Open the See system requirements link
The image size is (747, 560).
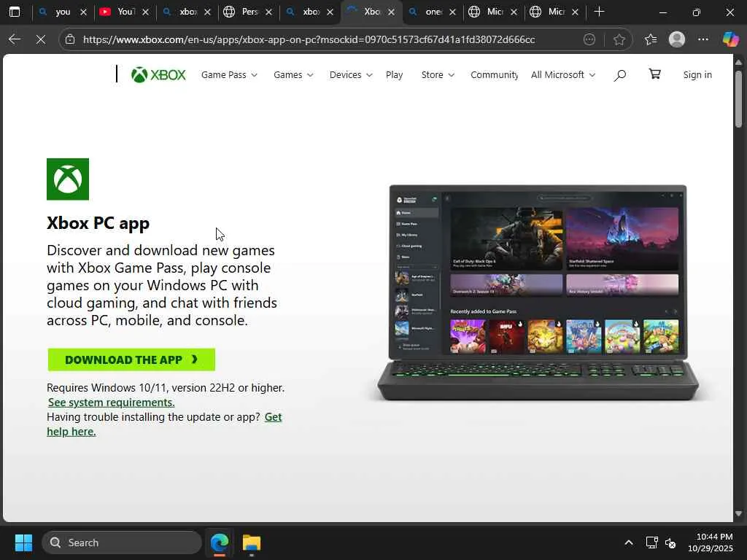tap(111, 402)
